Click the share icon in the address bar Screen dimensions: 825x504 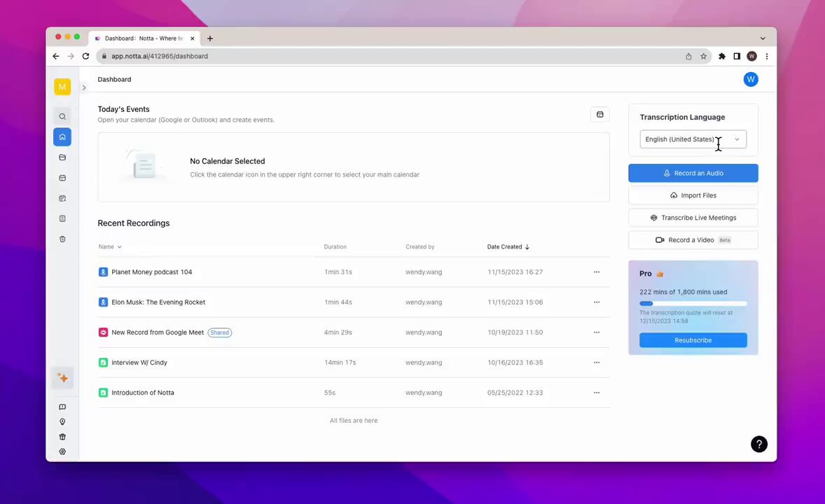(x=688, y=56)
